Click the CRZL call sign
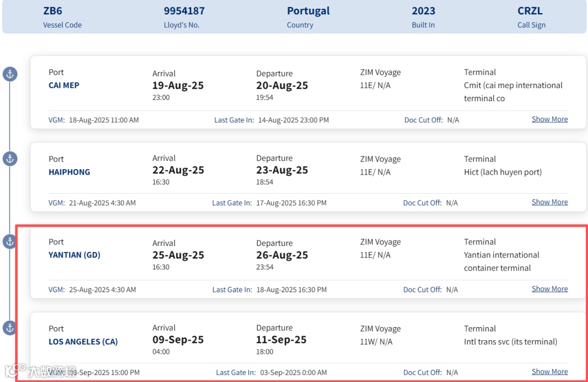588x382 pixels. point(530,11)
